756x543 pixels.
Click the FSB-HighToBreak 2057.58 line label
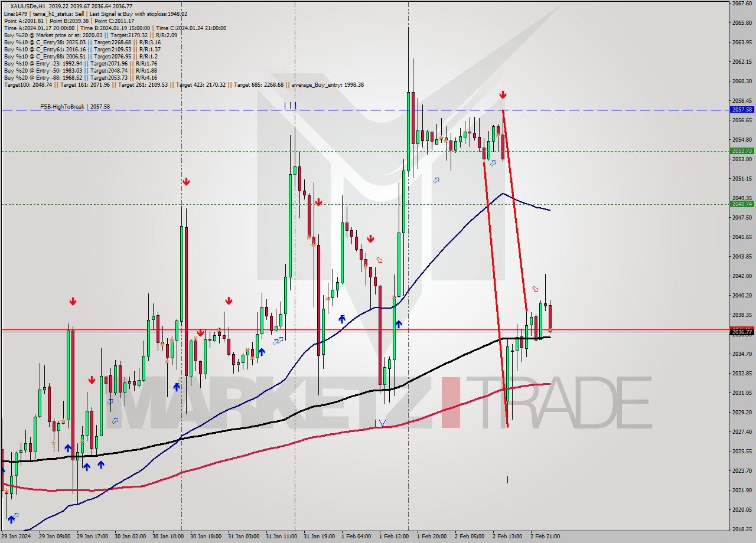(x=75, y=107)
